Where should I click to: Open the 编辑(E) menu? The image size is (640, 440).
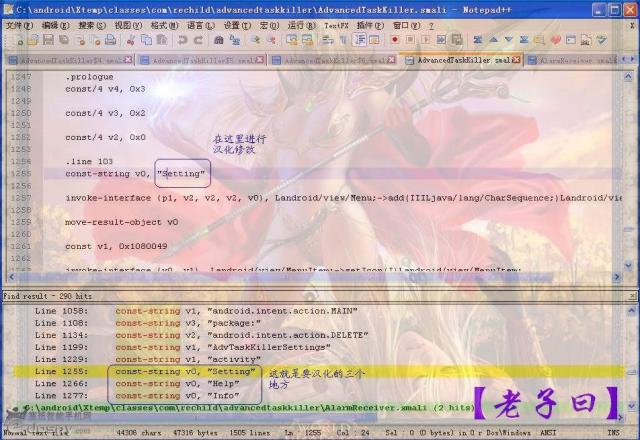(56, 25)
